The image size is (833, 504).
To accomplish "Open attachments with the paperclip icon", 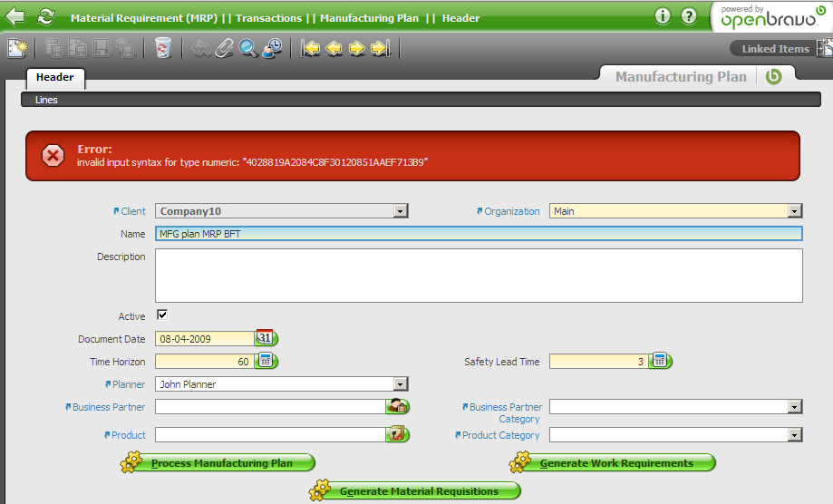I will click(x=224, y=48).
